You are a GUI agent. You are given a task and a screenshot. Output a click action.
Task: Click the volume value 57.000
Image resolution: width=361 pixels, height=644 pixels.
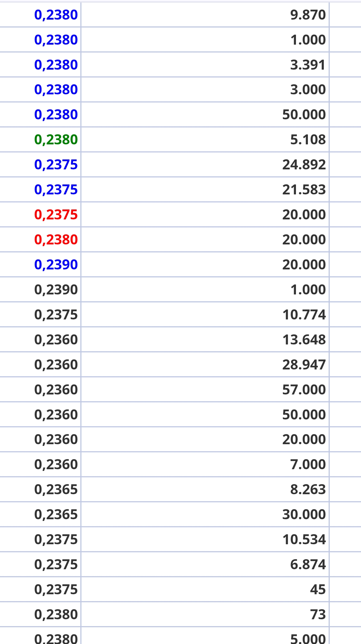tap(304, 390)
